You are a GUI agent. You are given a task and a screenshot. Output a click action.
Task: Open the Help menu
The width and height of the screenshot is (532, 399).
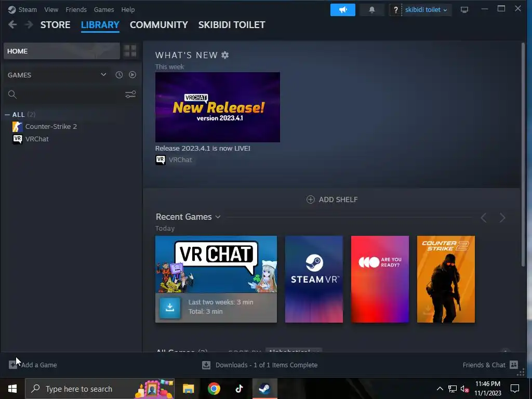[128, 9]
